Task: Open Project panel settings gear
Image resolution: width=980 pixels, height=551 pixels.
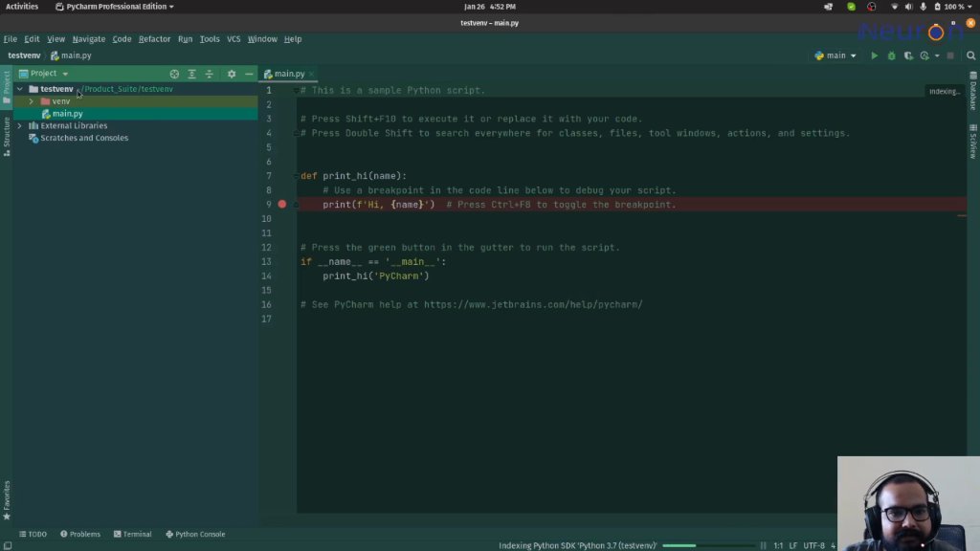Action: [x=232, y=74]
